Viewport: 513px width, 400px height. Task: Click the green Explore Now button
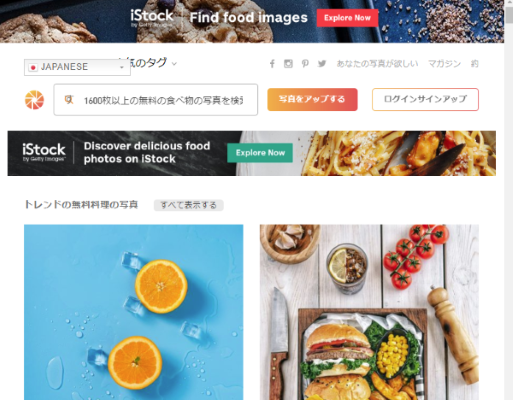point(260,153)
